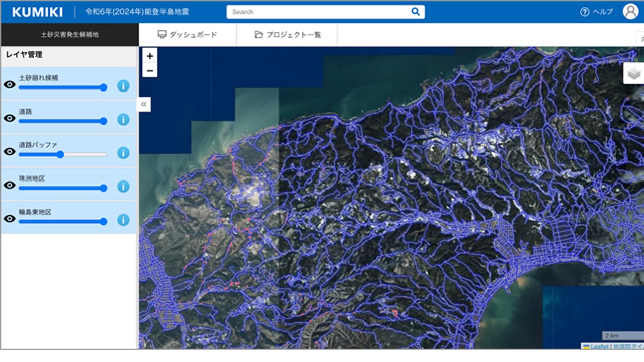Open the basemap layers switcher on the map

pyautogui.click(x=633, y=72)
